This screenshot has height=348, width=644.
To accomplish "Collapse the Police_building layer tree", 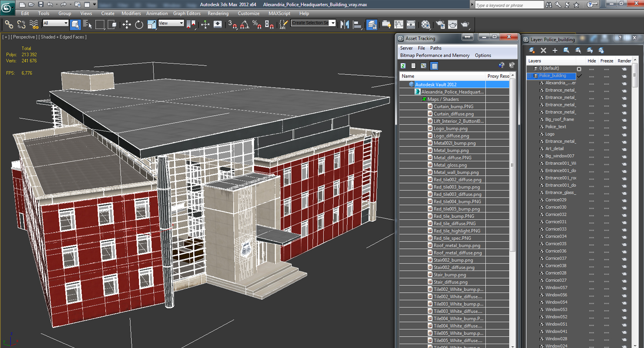I will [x=530, y=76].
